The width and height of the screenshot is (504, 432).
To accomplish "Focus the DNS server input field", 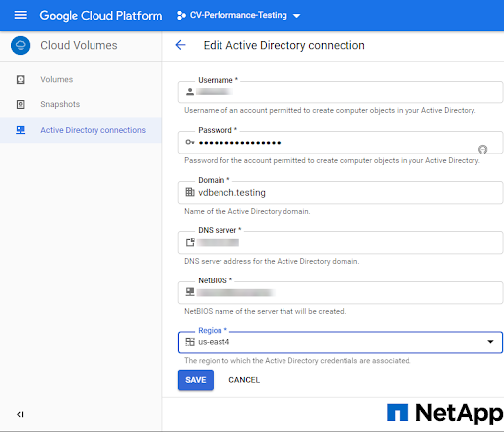I will (x=341, y=243).
